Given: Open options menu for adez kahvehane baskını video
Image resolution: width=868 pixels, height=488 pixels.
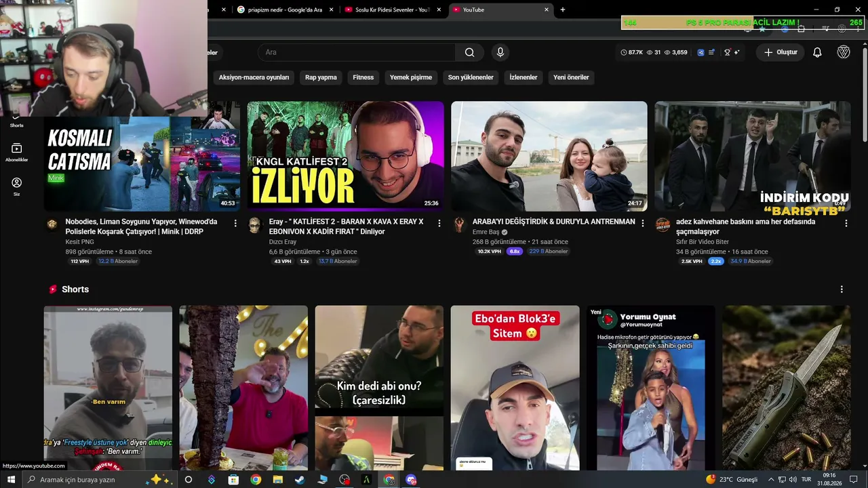Looking at the screenshot, I should click(x=846, y=223).
